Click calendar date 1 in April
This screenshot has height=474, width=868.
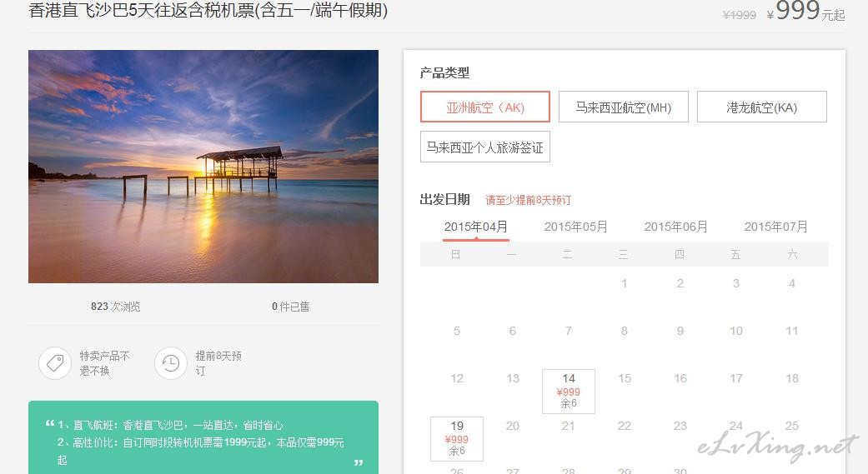tap(625, 283)
